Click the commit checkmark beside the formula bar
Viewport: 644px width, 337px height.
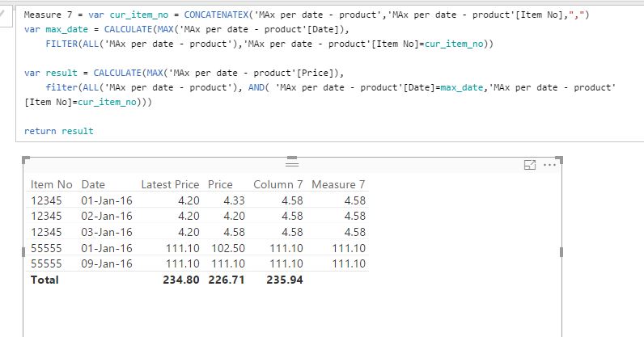tap(2, 15)
